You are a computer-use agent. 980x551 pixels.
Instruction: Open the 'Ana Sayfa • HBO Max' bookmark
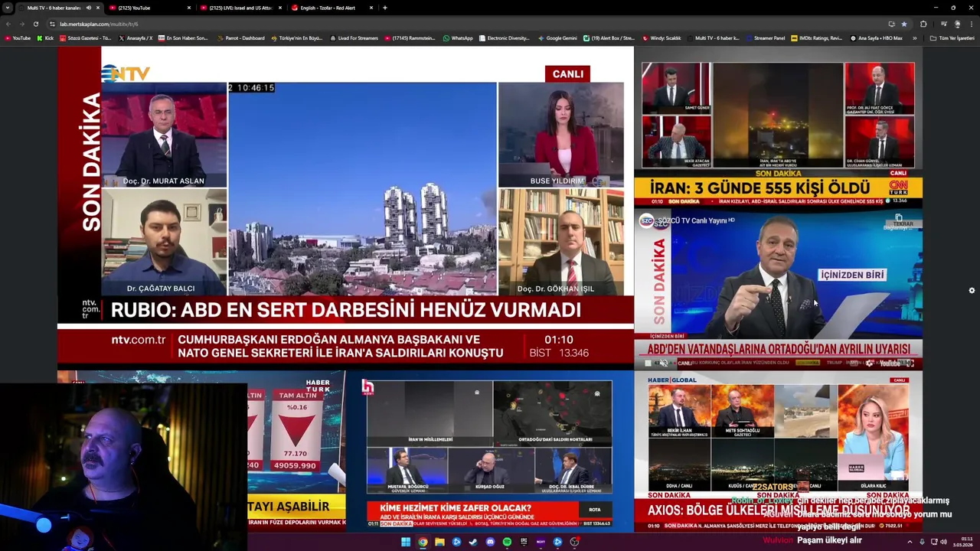876,37
